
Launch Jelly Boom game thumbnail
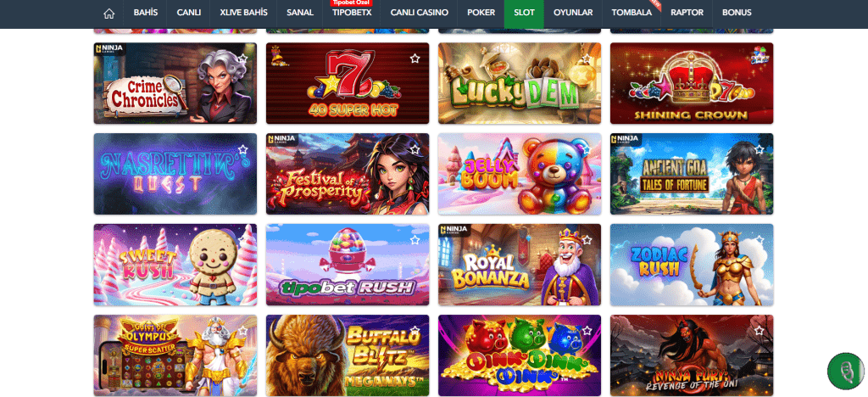[x=520, y=174]
